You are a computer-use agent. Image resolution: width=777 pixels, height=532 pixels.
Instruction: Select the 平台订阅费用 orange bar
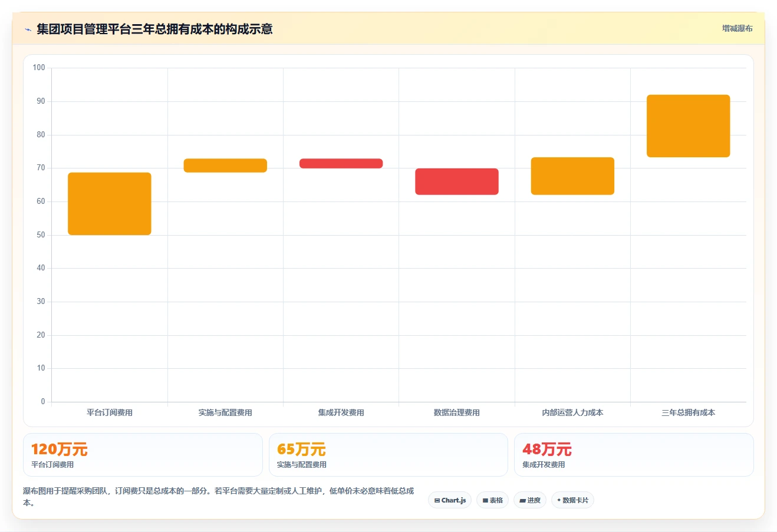tap(110, 204)
